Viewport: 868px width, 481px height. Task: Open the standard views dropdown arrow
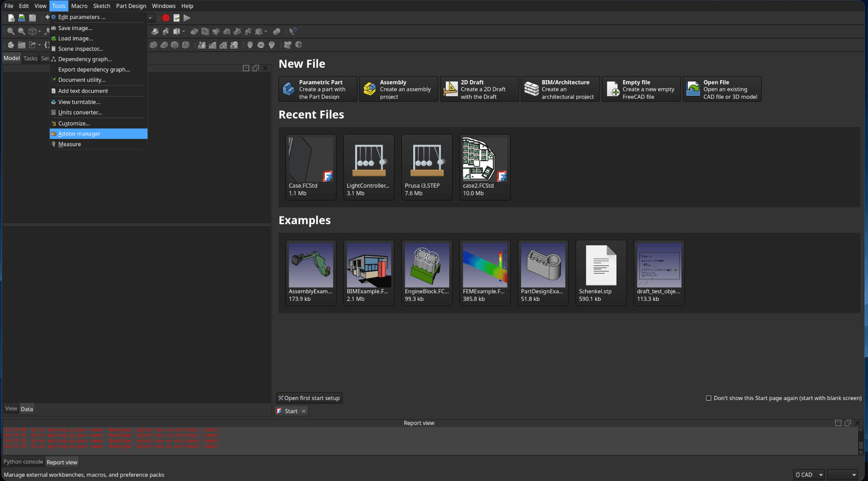pyautogui.click(x=39, y=31)
